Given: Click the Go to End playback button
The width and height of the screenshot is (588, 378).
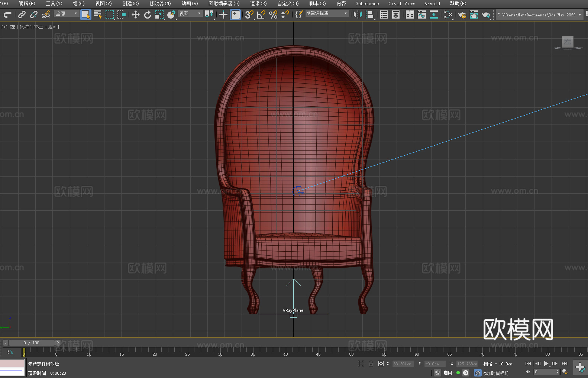Looking at the screenshot, I should (x=565, y=364).
